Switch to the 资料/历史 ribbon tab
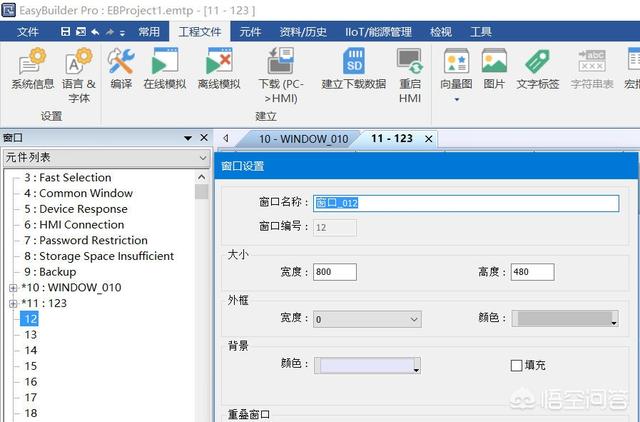The width and height of the screenshot is (640, 422). [x=303, y=31]
